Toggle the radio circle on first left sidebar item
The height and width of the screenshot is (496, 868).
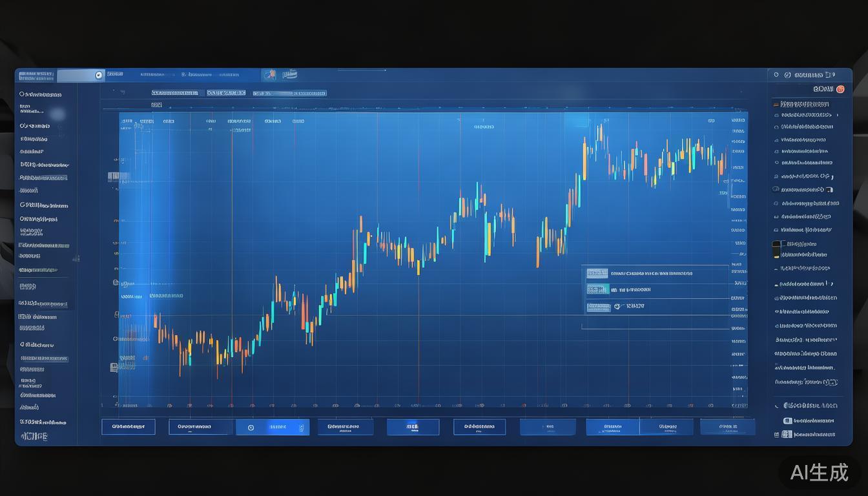[22, 94]
